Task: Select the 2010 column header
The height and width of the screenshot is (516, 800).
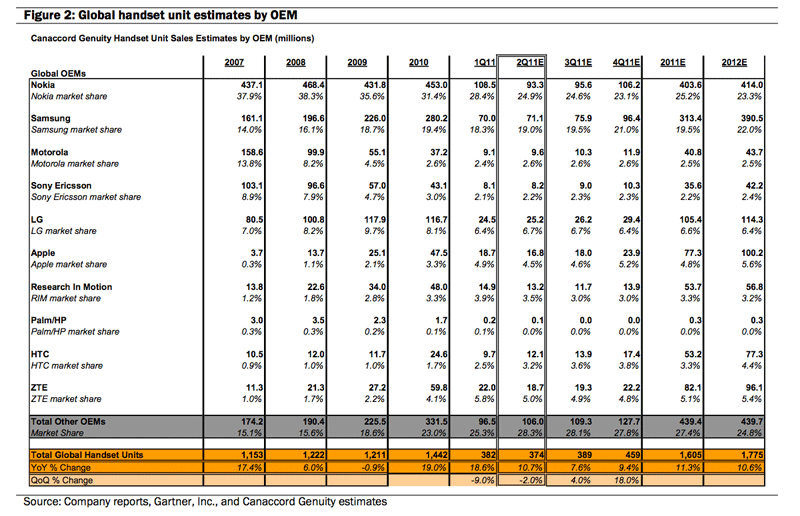Action: click(x=418, y=63)
